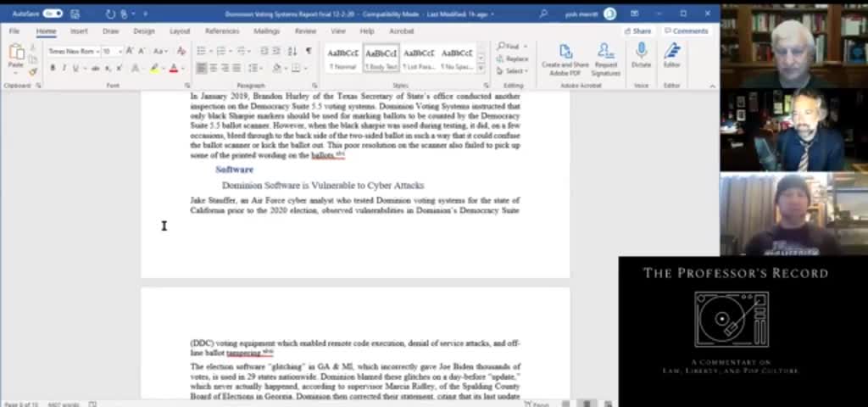
Task: Toggle Superscript formatting
Action: coord(119,68)
